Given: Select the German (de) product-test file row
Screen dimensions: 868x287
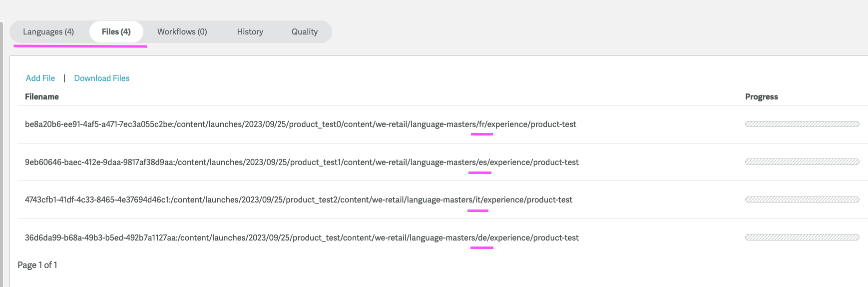Looking at the screenshot, I should 302,238.
